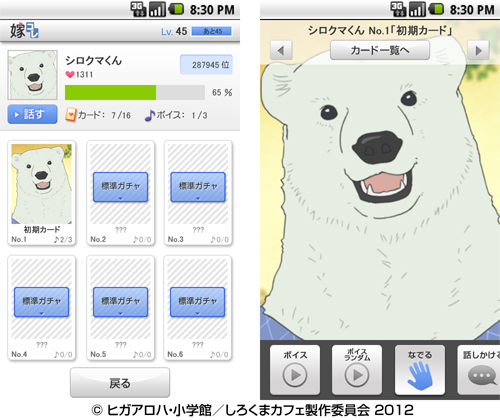Image resolution: width=500 pixels, height=420 pixels.
Task: Tap the ♪2/3 voice count on No.1
Action: pyautogui.click(x=63, y=240)
